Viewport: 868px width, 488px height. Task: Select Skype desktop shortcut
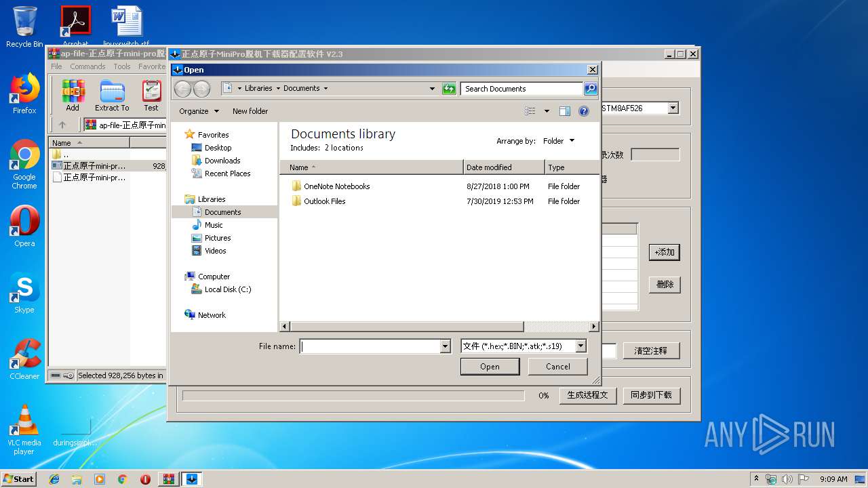tap(24, 293)
